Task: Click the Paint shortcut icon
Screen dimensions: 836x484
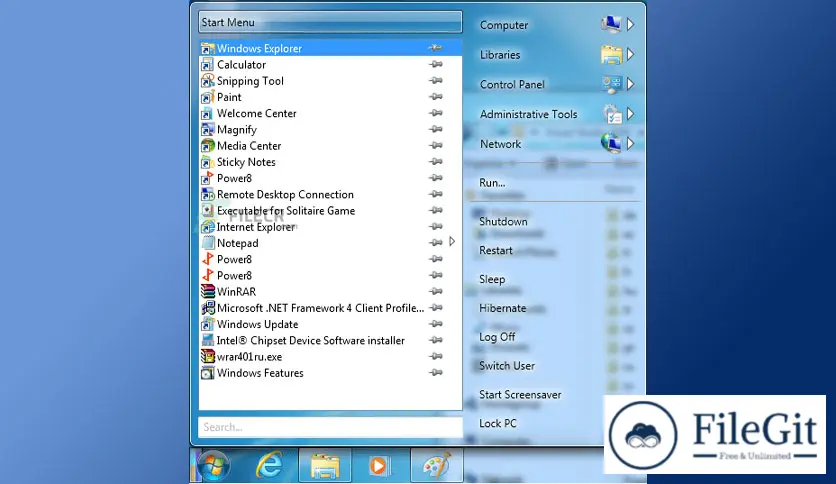Action: coord(207,98)
